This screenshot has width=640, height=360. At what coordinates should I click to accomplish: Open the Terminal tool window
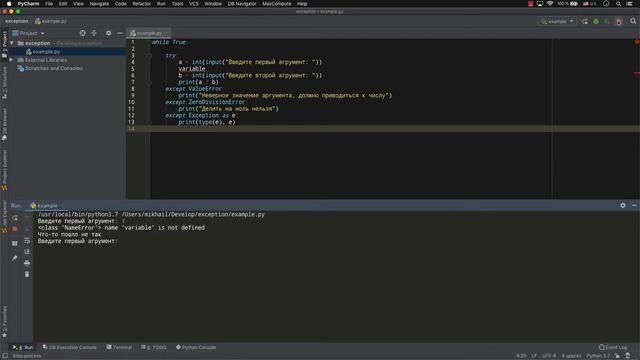(x=119, y=347)
